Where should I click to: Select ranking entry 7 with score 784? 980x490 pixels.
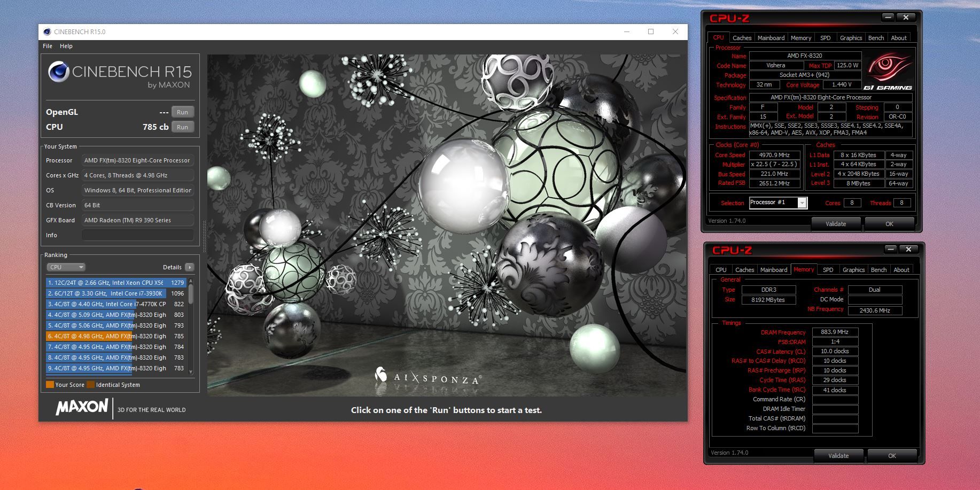coord(116,347)
